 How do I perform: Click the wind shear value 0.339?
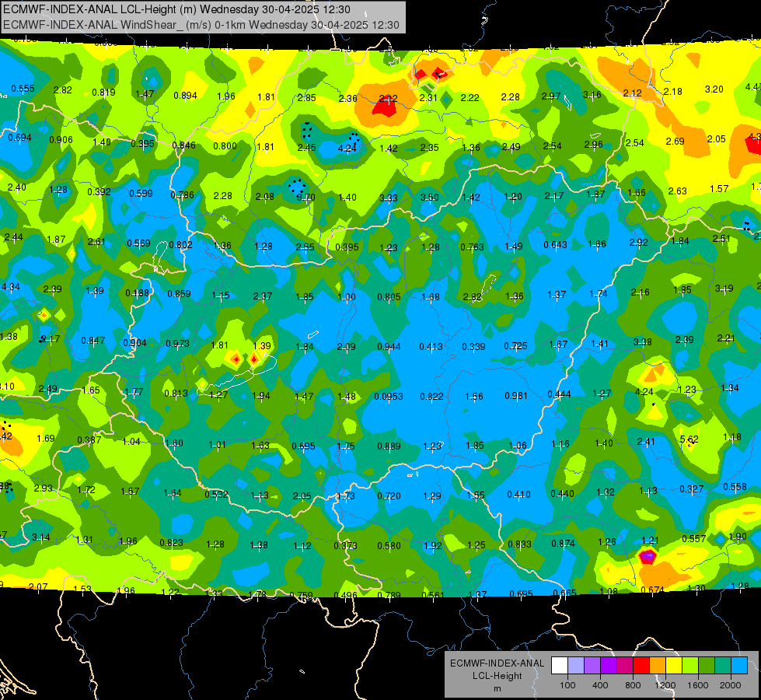coord(473,346)
